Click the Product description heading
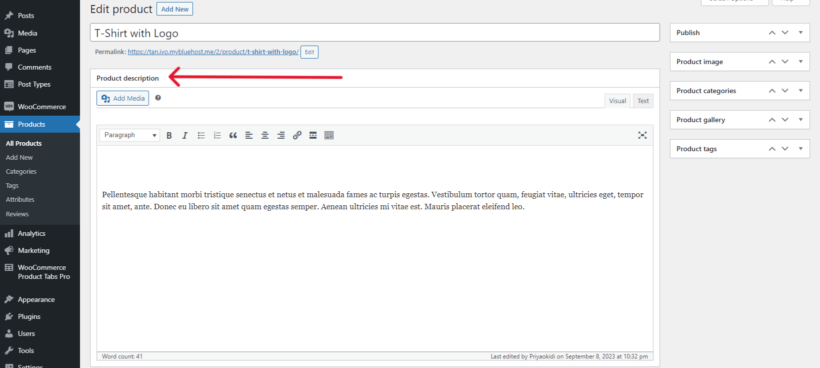Viewport: 820px width, 368px height. click(128, 78)
